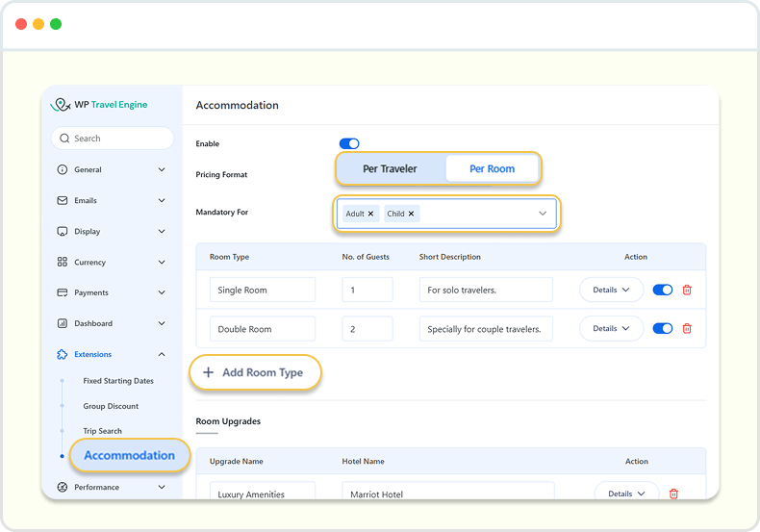
Task: Click the WP Travel Engine logo icon
Action: [61, 105]
